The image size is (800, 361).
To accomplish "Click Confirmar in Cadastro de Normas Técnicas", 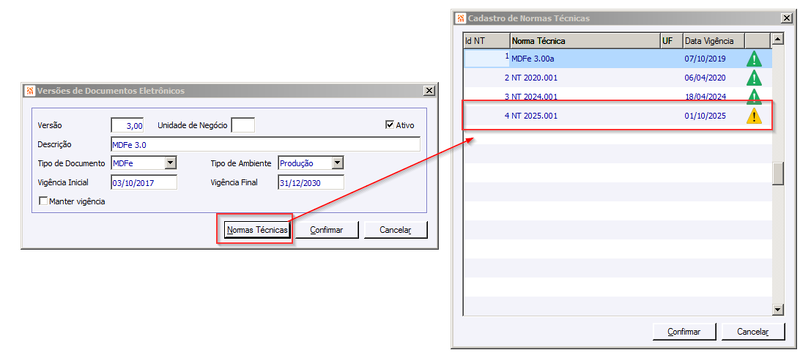I will click(x=684, y=331).
